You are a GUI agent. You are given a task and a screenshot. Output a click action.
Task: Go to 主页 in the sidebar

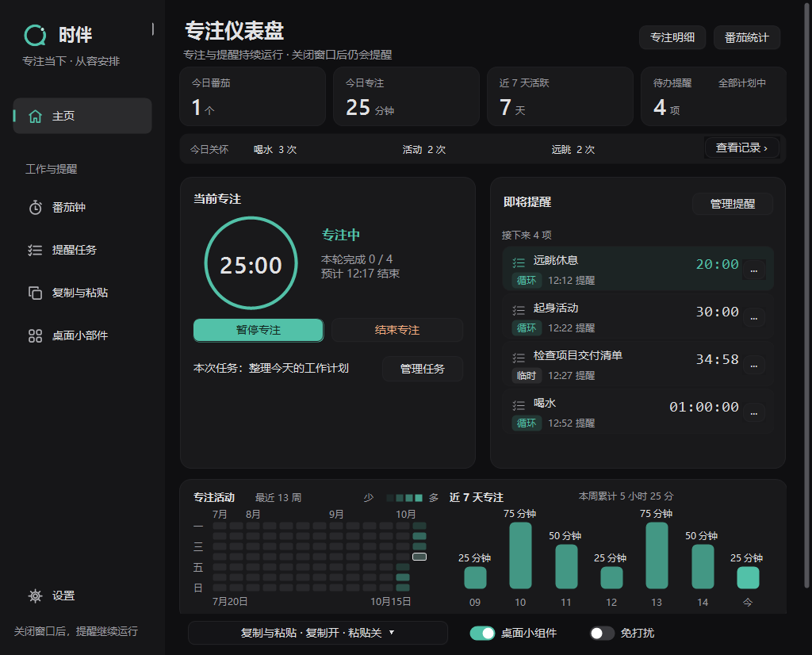[x=82, y=116]
